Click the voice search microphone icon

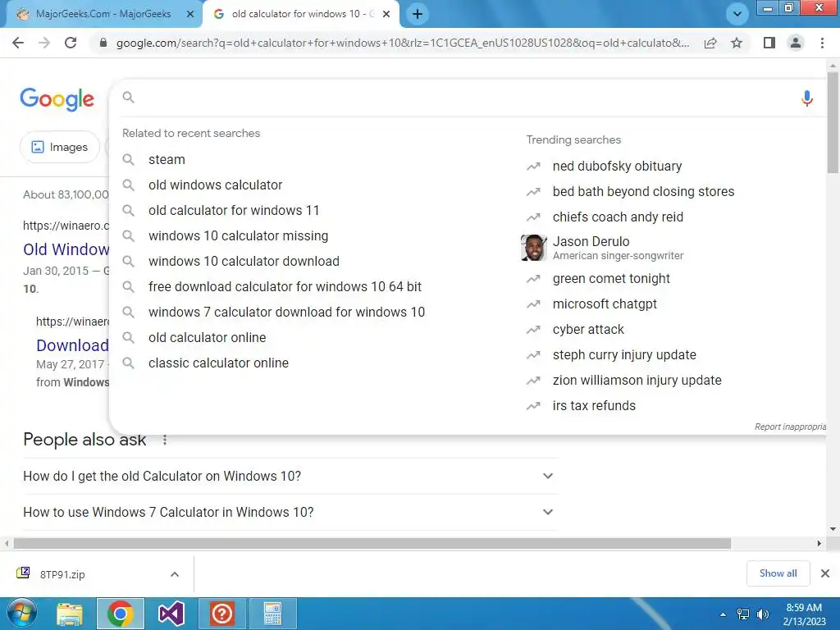tap(807, 98)
